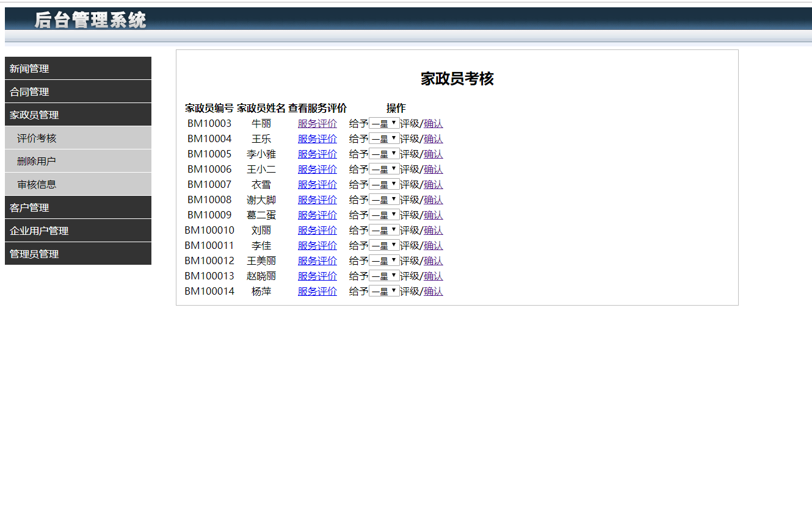Screen dimensions: 812x510
Task: Open star rating dropdown for 葛二蛋
Action: pyautogui.click(x=383, y=215)
